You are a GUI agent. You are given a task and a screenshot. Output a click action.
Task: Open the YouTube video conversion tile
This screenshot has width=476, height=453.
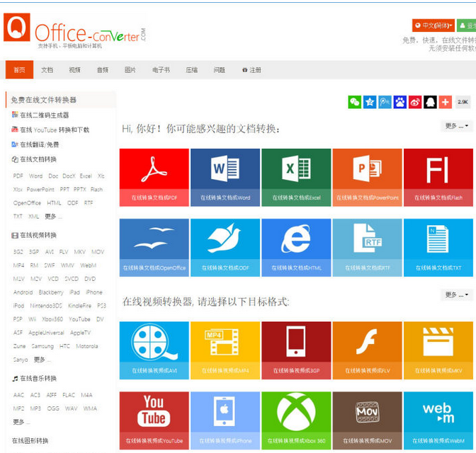pyautogui.click(x=154, y=420)
